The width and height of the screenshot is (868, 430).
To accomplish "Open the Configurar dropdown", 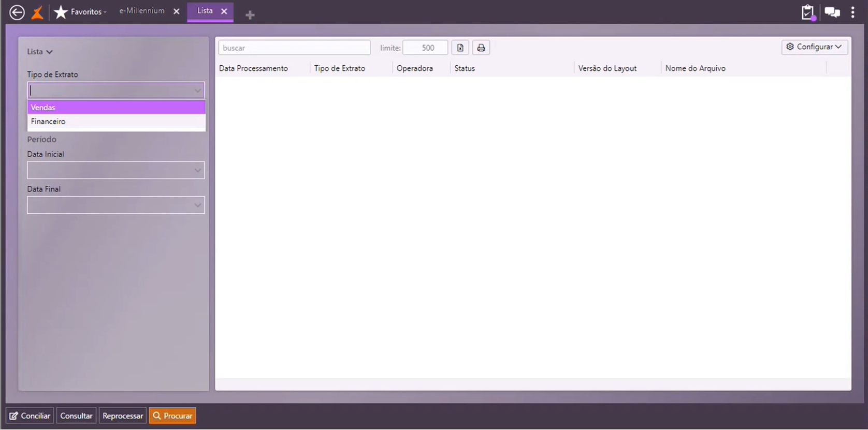I will [814, 47].
